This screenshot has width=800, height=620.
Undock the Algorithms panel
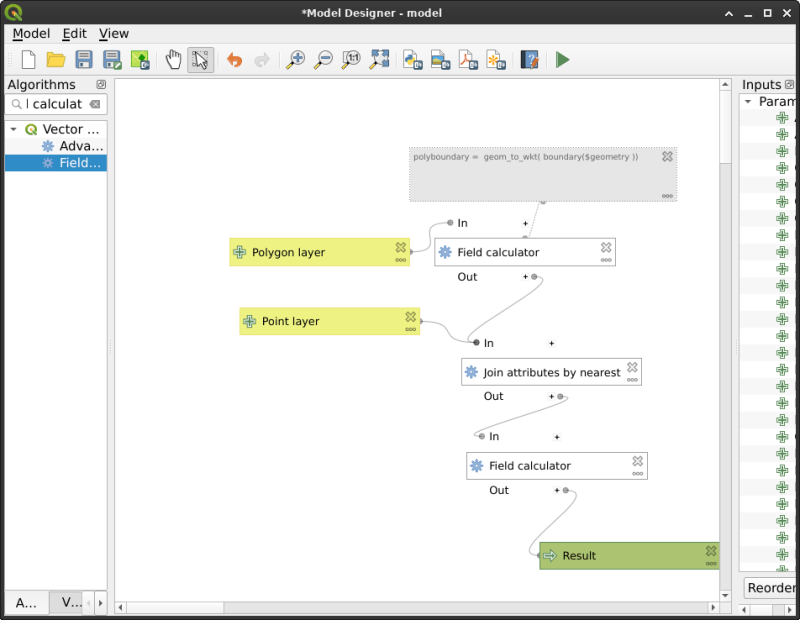(x=101, y=84)
